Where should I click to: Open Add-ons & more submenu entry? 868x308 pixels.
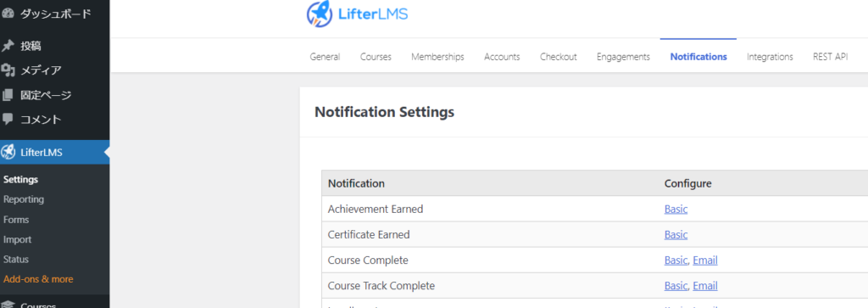38,279
